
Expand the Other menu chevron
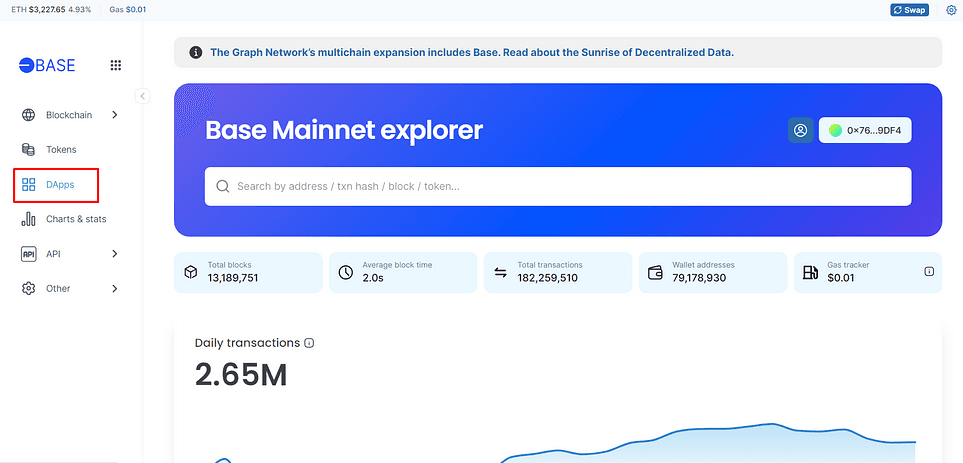(x=115, y=289)
